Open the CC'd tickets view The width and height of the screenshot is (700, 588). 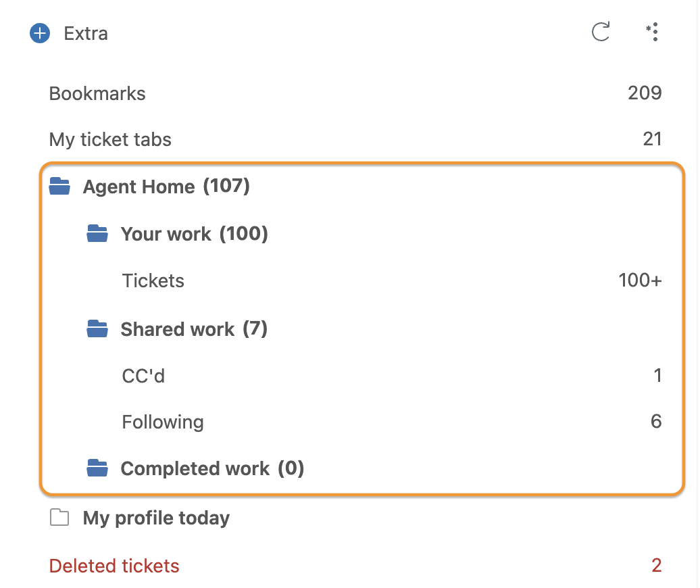[391, 376]
